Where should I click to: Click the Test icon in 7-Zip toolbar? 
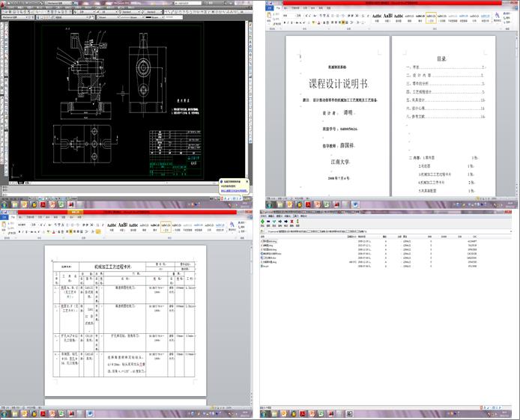pos(274,222)
